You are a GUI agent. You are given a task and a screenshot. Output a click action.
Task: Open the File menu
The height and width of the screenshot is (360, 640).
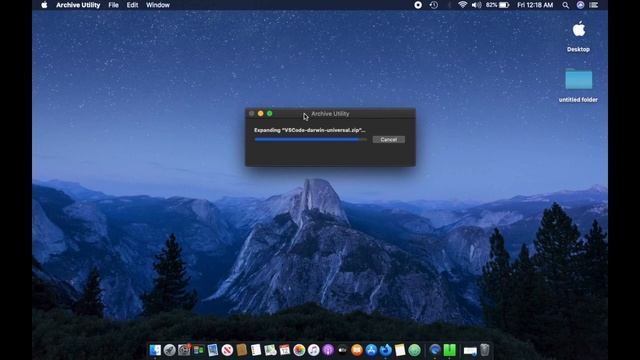pyautogui.click(x=113, y=5)
